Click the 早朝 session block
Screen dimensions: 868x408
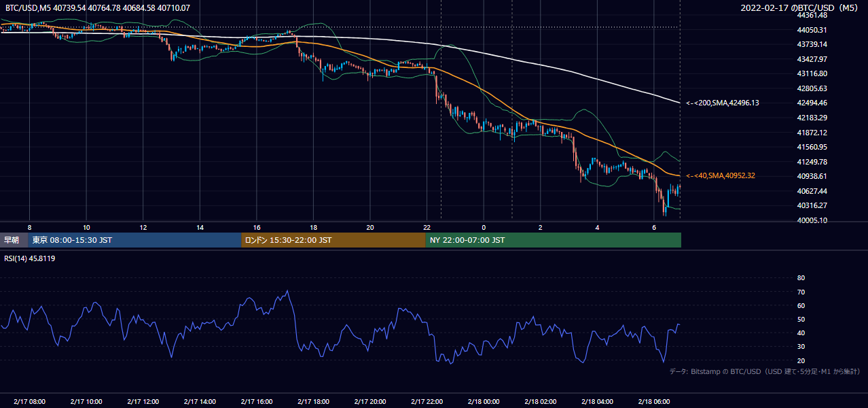[x=14, y=240]
